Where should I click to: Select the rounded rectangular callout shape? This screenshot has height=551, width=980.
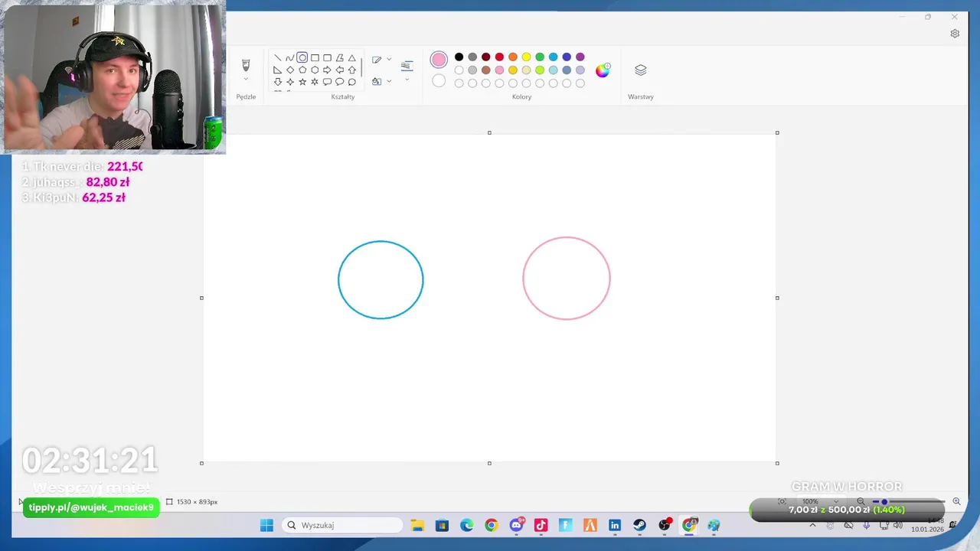pyautogui.click(x=327, y=82)
